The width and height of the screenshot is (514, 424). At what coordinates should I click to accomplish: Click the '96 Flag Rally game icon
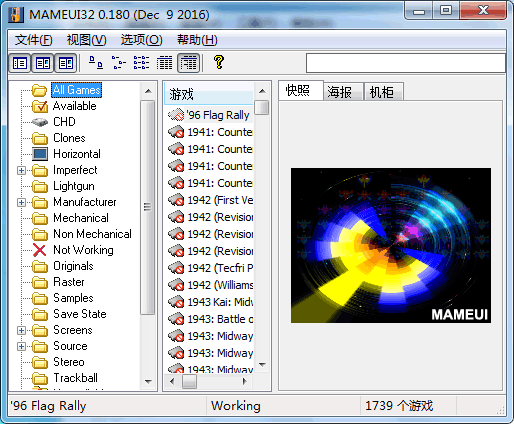pyautogui.click(x=176, y=115)
